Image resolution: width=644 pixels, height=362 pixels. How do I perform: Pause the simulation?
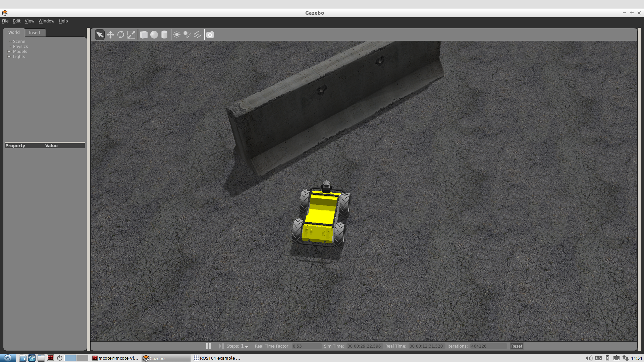tap(208, 346)
